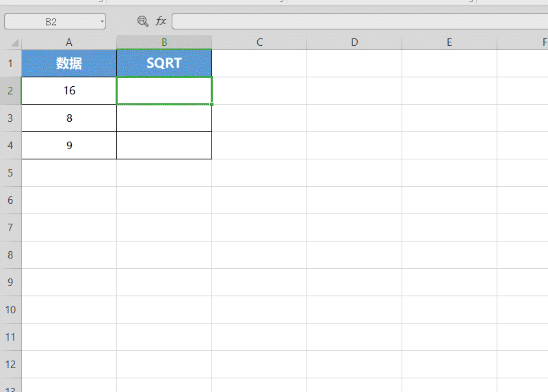Screen dimensions: 548x392
Task: Select the cell containing 8
Action: click(69, 118)
